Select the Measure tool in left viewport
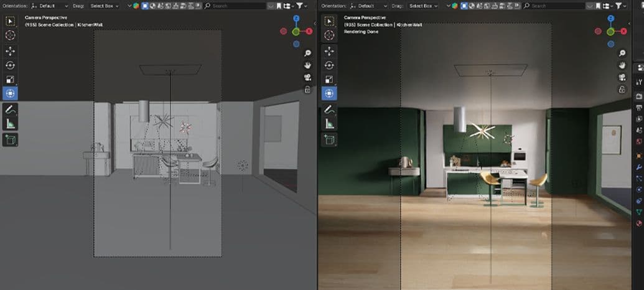 pos(11,124)
